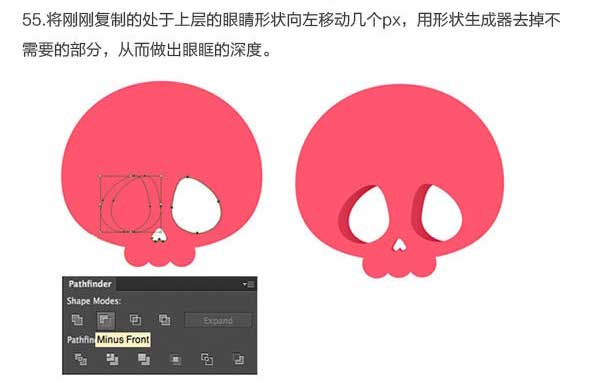This screenshot has width=600, height=388.
Task: Click the selected eye outline with bounding box
Action: (x=131, y=204)
